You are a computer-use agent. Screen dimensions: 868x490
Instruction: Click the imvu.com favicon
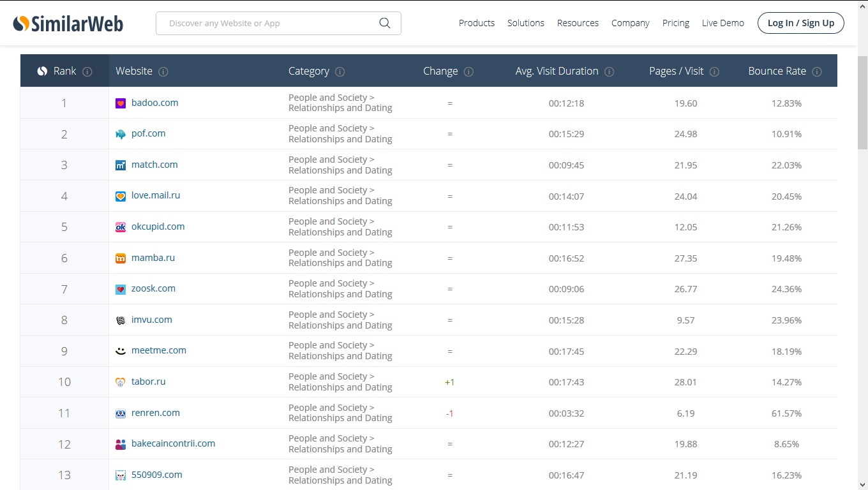click(121, 320)
